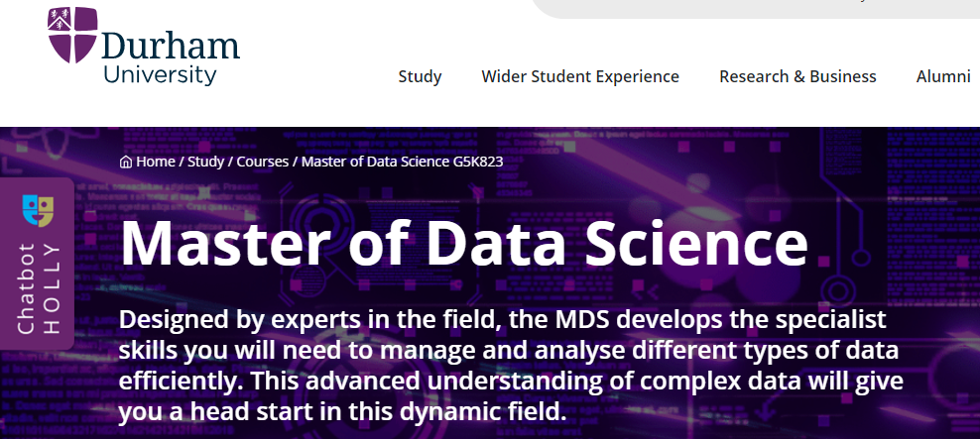Click the chatbot theatre masks icon
The image size is (980, 439).
pyautogui.click(x=38, y=210)
